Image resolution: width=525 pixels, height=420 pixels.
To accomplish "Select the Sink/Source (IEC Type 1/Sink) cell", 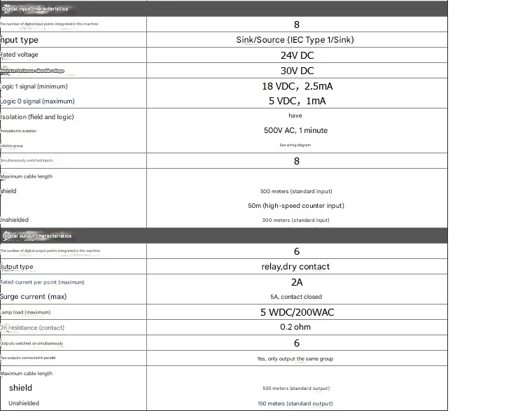I will 295,40.
